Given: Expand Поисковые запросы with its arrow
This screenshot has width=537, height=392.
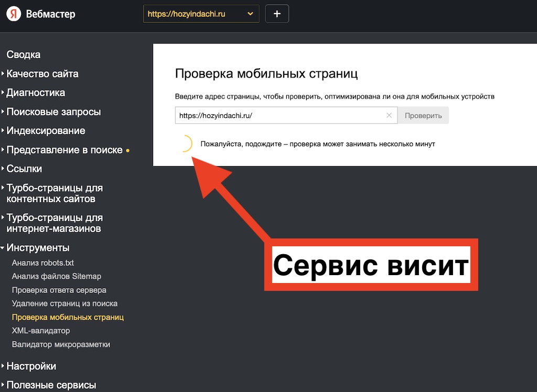Looking at the screenshot, I should (x=3, y=111).
